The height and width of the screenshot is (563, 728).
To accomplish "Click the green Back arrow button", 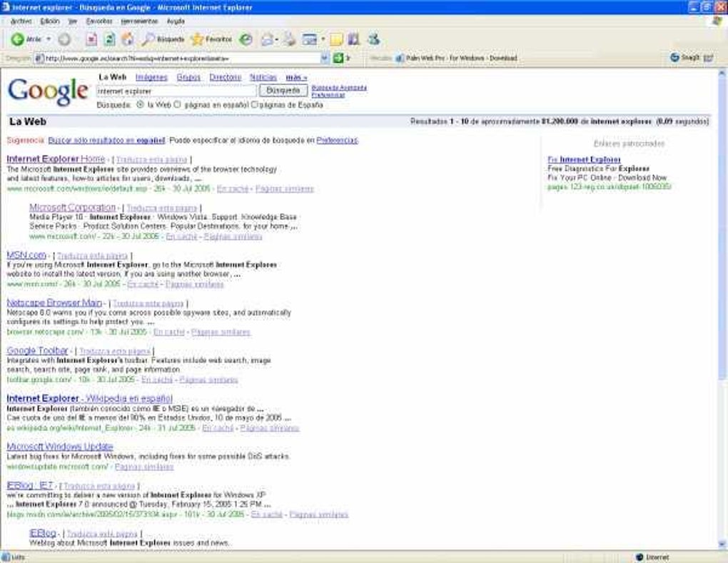I will [x=18, y=39].
